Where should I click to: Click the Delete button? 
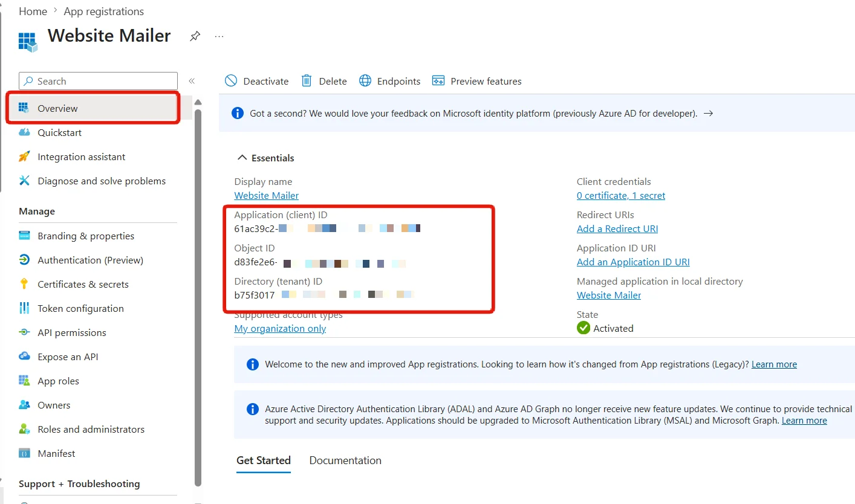tap(324, 81)
